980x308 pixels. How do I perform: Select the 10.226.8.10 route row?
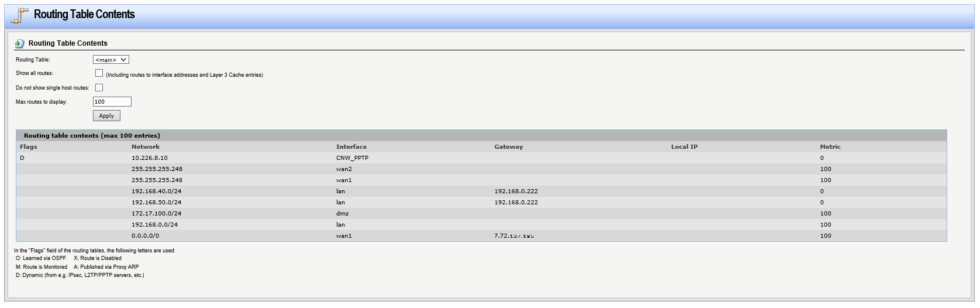click(150, 158)
